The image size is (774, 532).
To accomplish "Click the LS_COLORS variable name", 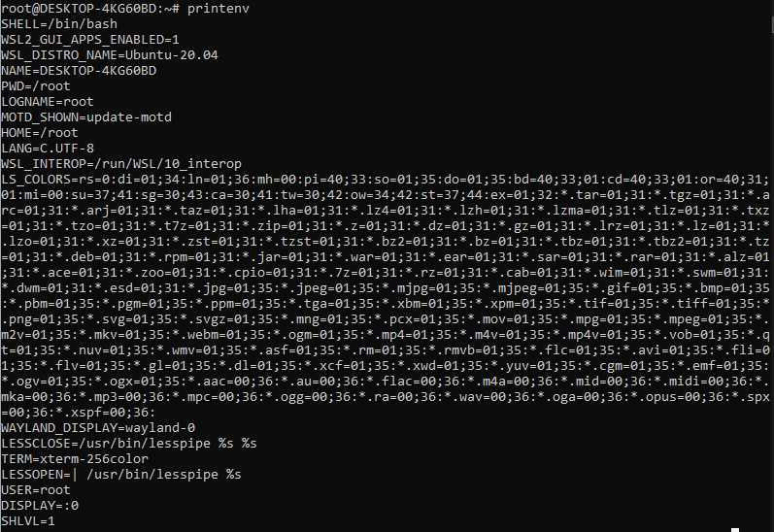I will tap(36, 180).
